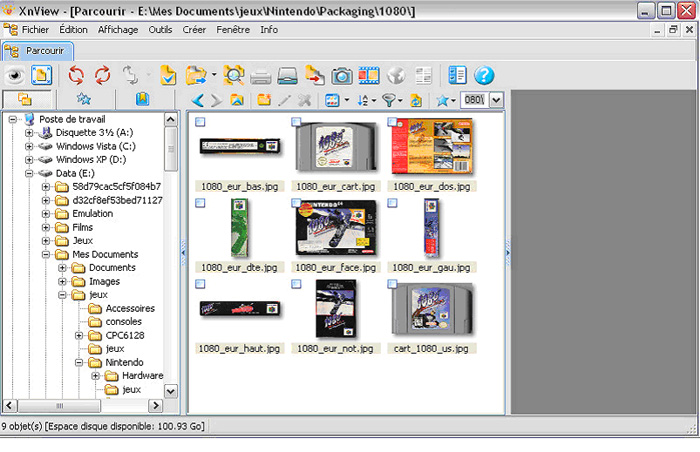Image resolution: width=700 pixels, height=452 pixels.
Task: Switch to the favorites stars tab icon
Action: tap(83, 99)
